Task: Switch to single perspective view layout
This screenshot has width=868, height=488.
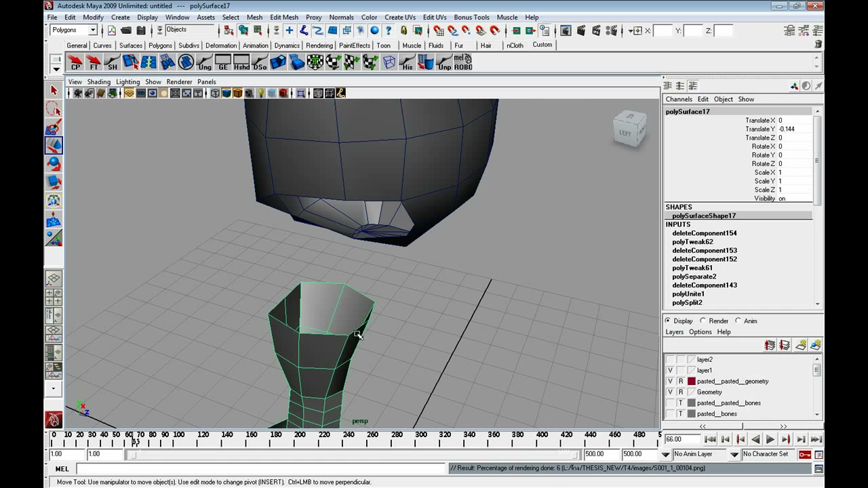Action: point(54,279)
